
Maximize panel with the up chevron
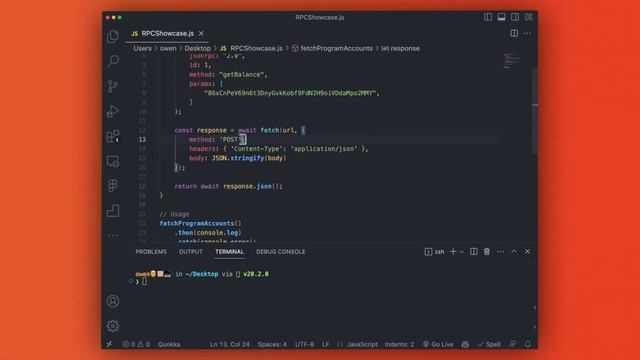(x=514, y=252)
